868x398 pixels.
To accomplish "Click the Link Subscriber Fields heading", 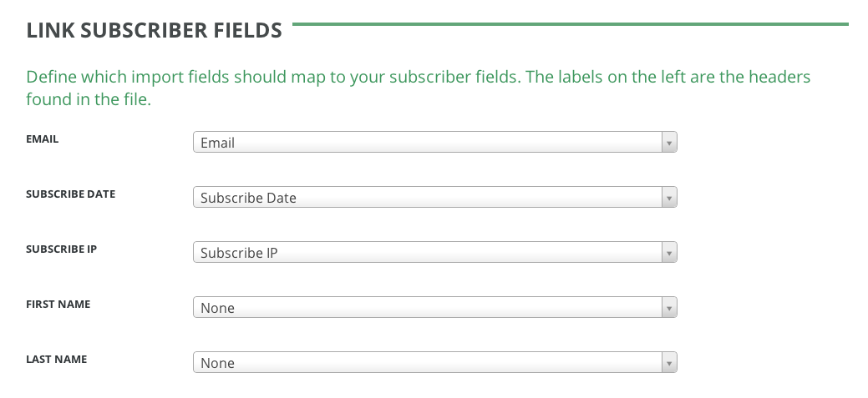I will coord(155,31).
